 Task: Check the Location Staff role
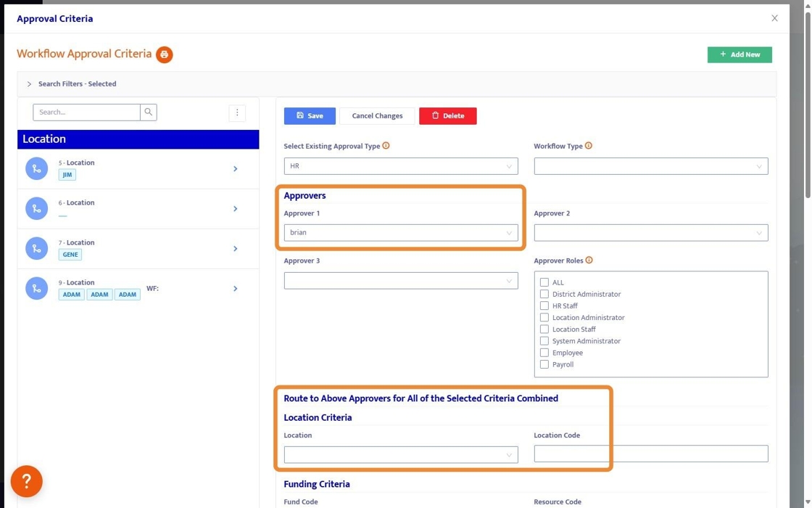click(x=544, y=329)
